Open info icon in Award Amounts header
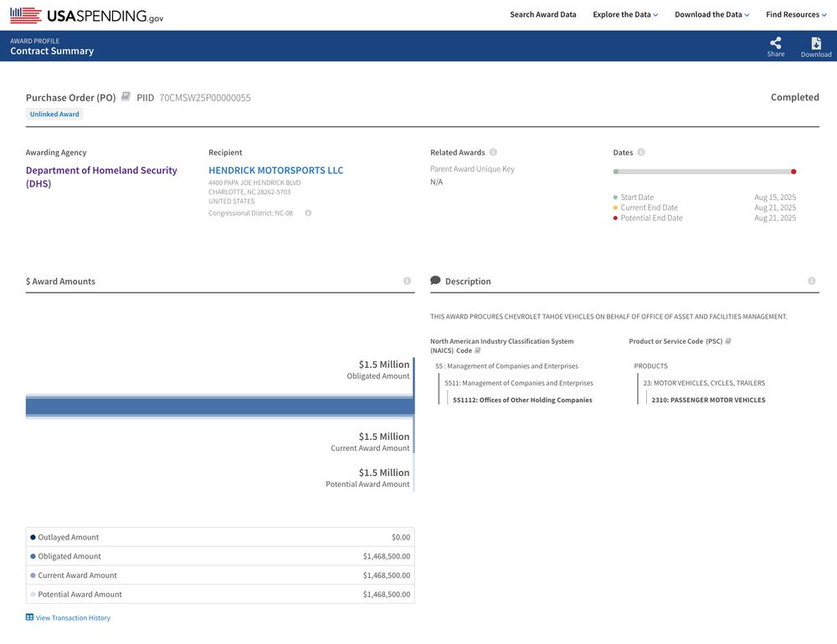 (407, 281)
